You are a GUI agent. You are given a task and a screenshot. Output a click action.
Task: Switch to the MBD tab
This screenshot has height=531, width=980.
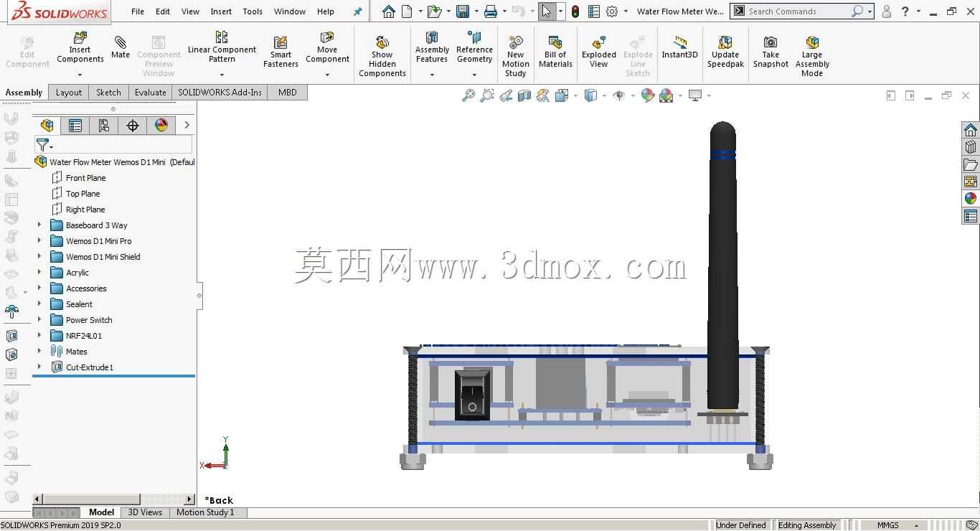288,92
